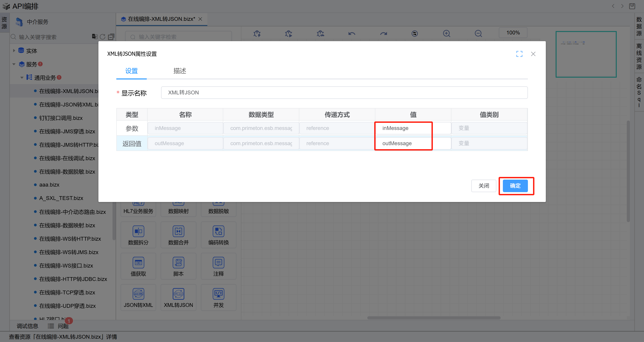
Task: Click the canvas horizontal scrollbar
Action: (x=434, y=318)
